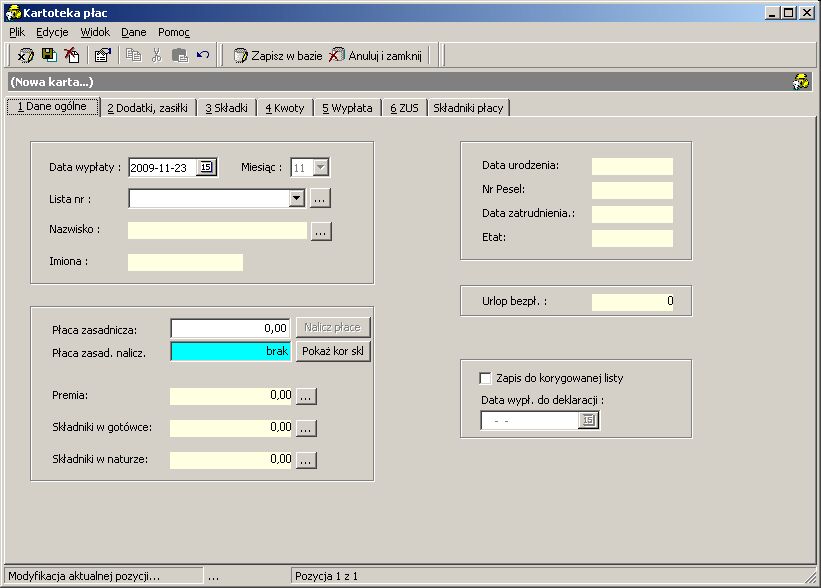Click ellipsis button next to Premia
The width and height of the screenshot is (821, 588).
tap(306, 396)
